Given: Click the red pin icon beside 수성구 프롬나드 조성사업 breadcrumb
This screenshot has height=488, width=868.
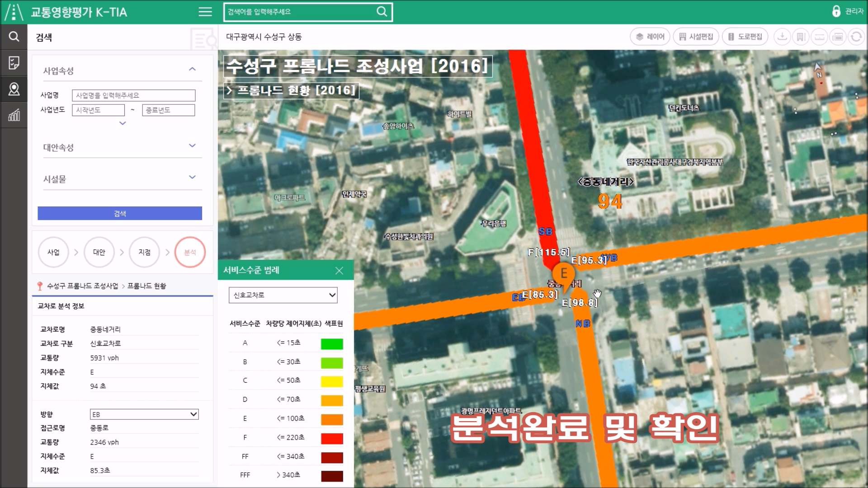Looking at the screenshot, I should (40, 286).
